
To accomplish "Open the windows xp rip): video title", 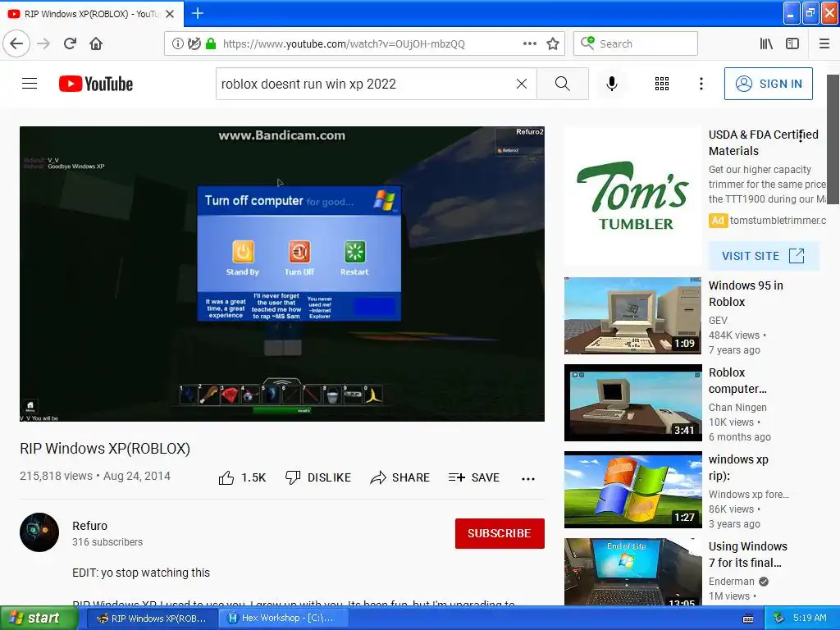I will click(x=738, y=467).
